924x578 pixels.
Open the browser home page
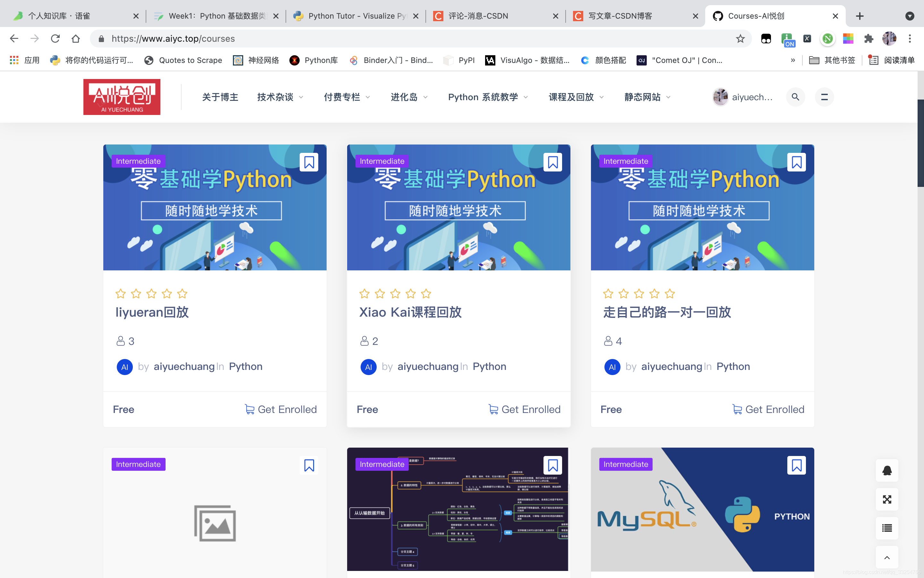pos(76,39)
